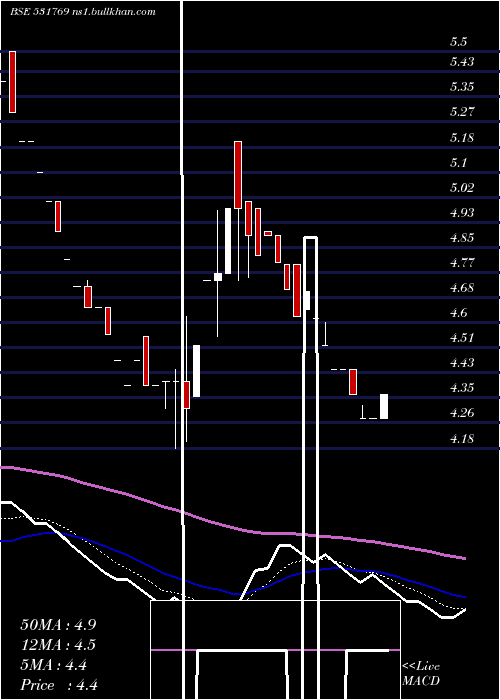Viewport: 500px width, 700px height.
Task: Click the BSE 531769 chart title
Action: [x=83, y=12]
